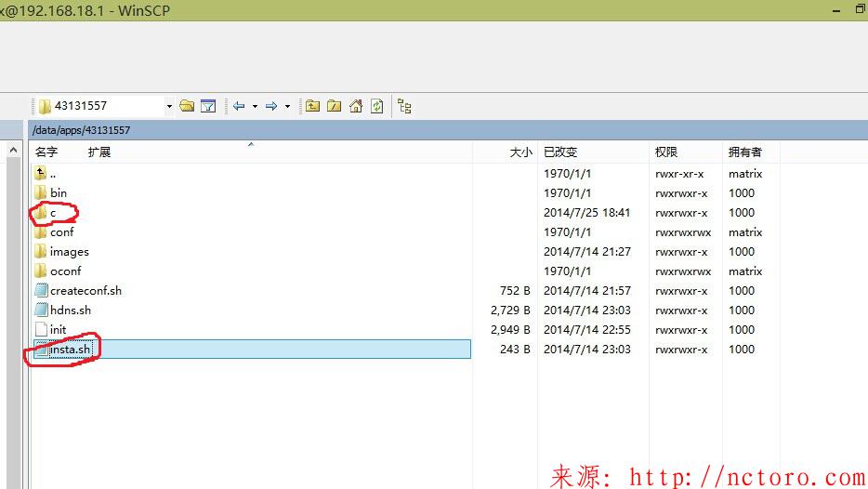Select the bin folder

pos(59,193)
